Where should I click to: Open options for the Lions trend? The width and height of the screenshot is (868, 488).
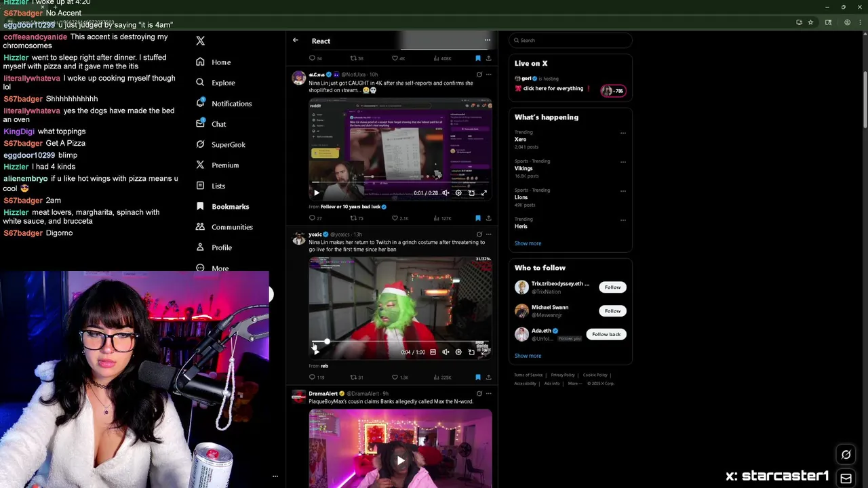pyautogui.click(x=623, y=191)
